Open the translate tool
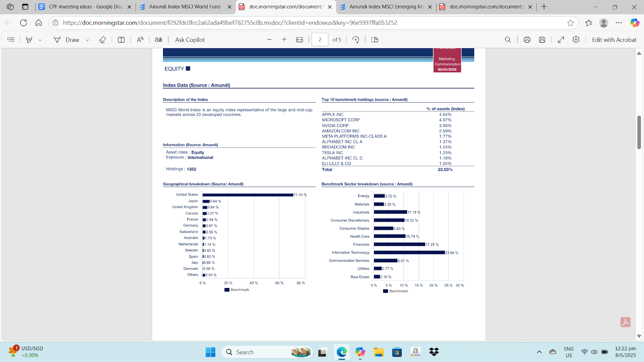Image resolution: width=644 pixels, height=362 pixels. point(159,40)
